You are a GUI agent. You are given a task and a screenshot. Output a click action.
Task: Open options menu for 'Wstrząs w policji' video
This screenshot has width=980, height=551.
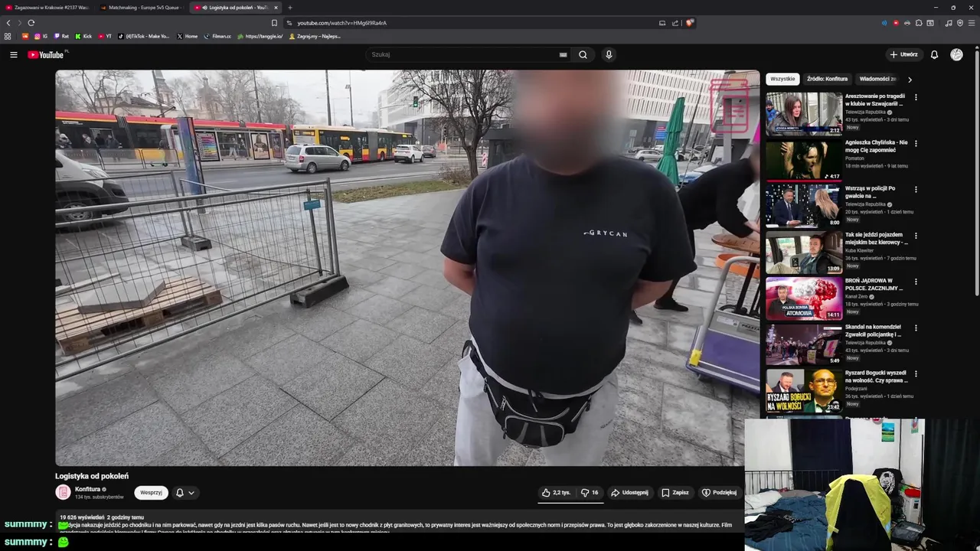coord(916,189)
